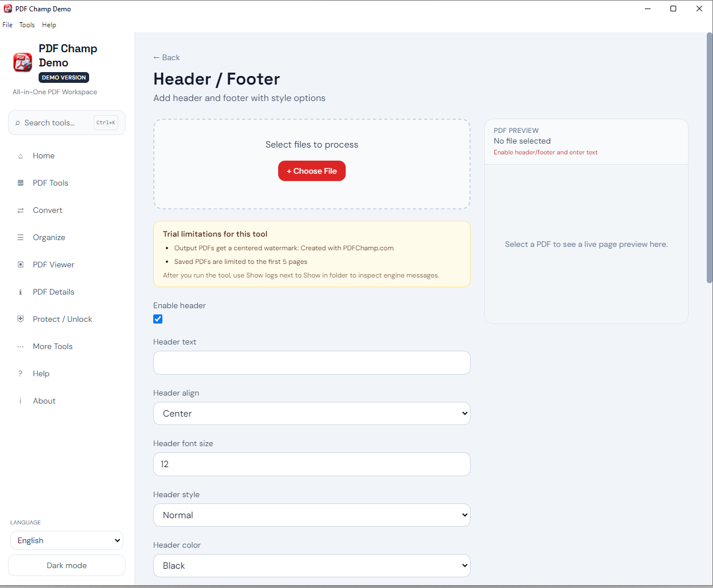Open the Convert section label
Viewport: 713px width, 588px height.
coord(48,211)
